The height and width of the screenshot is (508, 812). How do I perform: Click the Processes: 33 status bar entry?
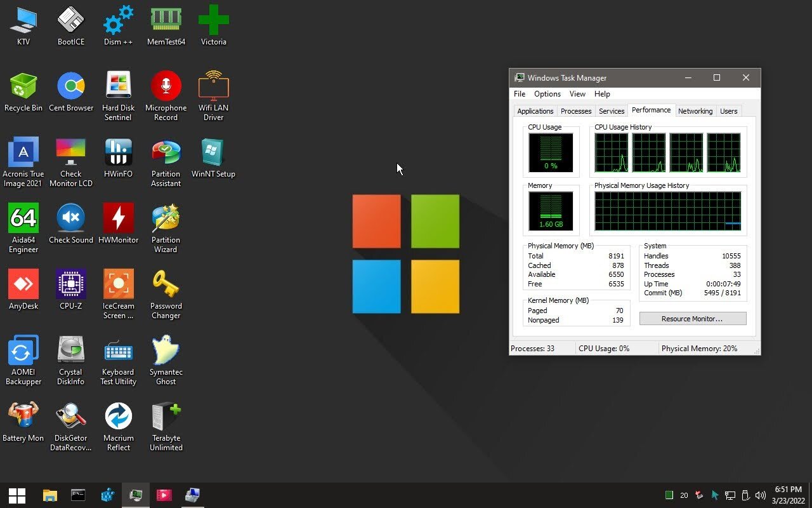[x=533, y=349]
